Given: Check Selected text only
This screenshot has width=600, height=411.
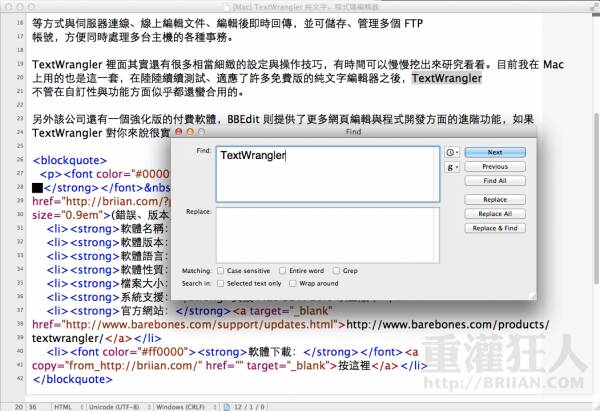Looking at the screenshot, I should coord(220,284).
